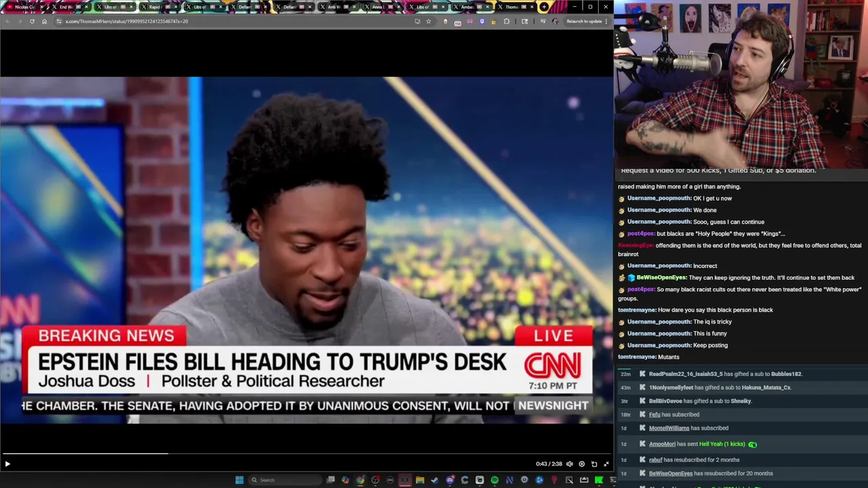The image size is (868, 488).
Task: Open a new browser tab
Action: tap(544, 7)
